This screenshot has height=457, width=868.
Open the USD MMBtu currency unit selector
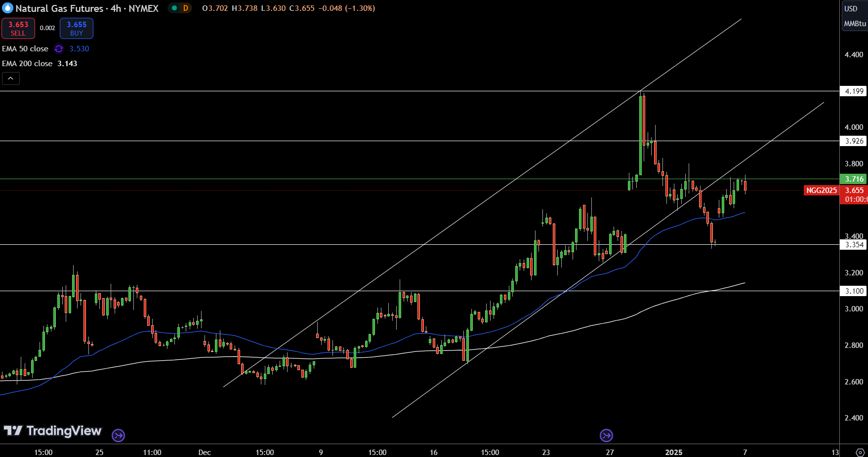[855, 16]
